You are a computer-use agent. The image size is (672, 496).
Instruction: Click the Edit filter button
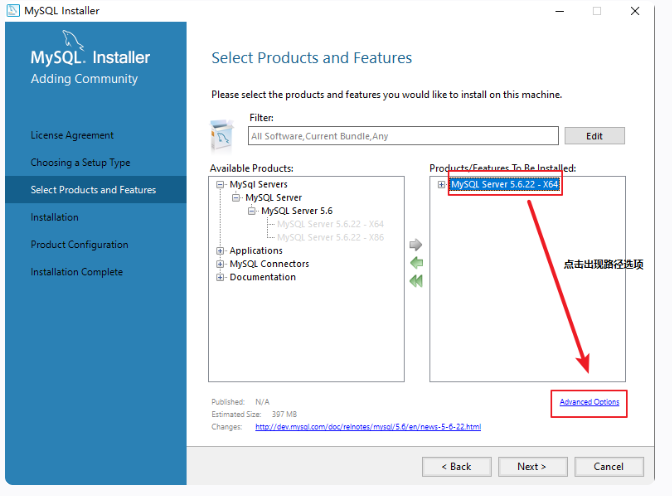tap(594, 136)
